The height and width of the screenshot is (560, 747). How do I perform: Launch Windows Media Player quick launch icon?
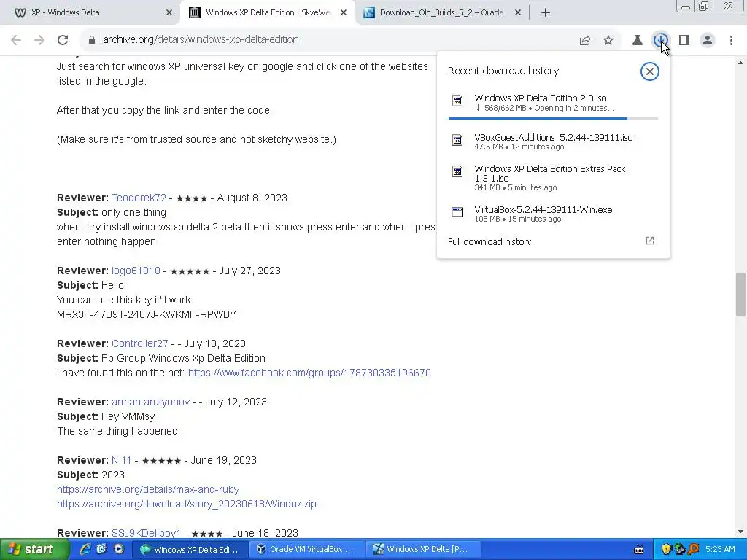118,549
